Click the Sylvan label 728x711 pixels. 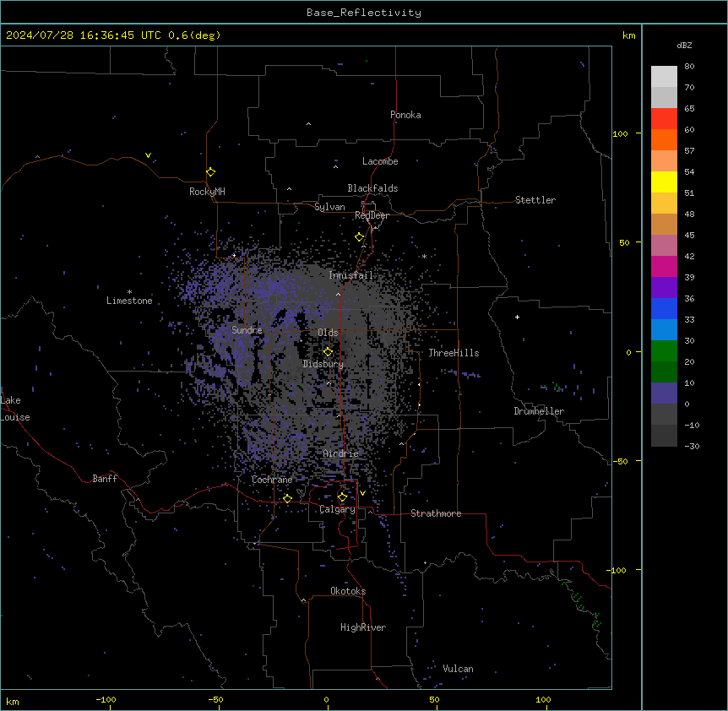[329, 207]
